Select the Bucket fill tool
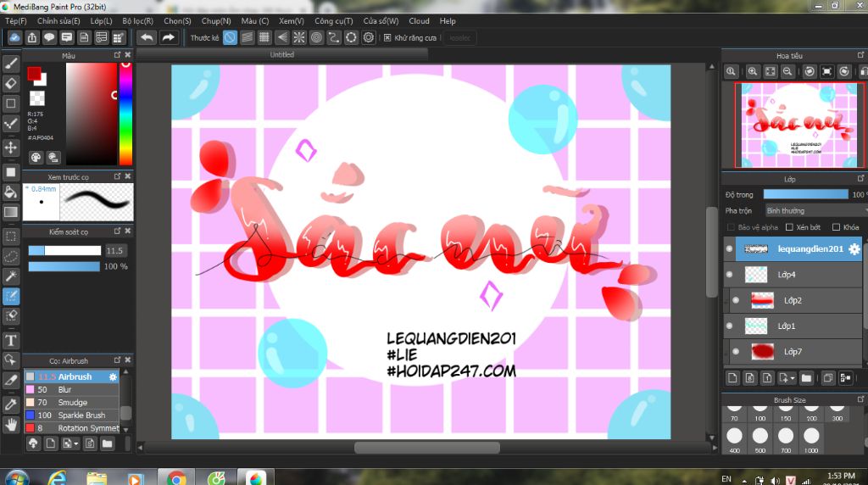Screen dimensions: 868x485 pos(10,192)
